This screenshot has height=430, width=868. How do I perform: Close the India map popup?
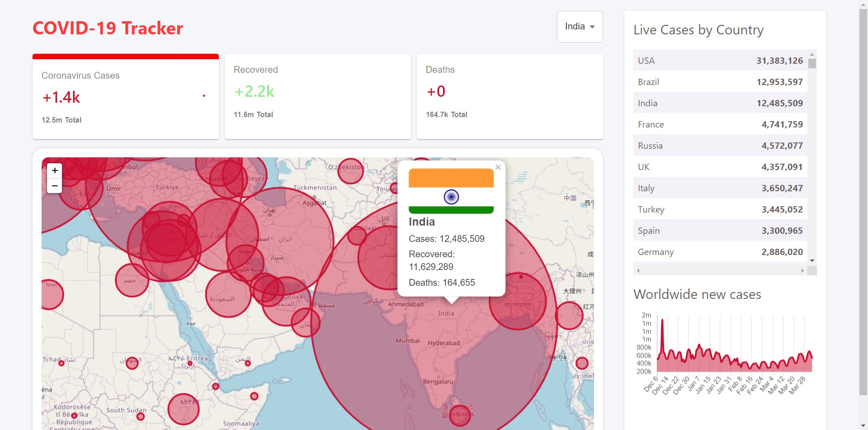[498, 167]
